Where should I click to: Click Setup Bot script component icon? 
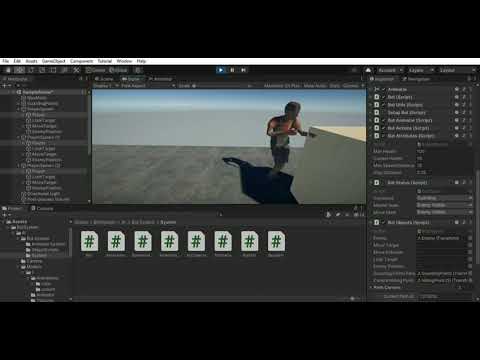tap(377, 113)
